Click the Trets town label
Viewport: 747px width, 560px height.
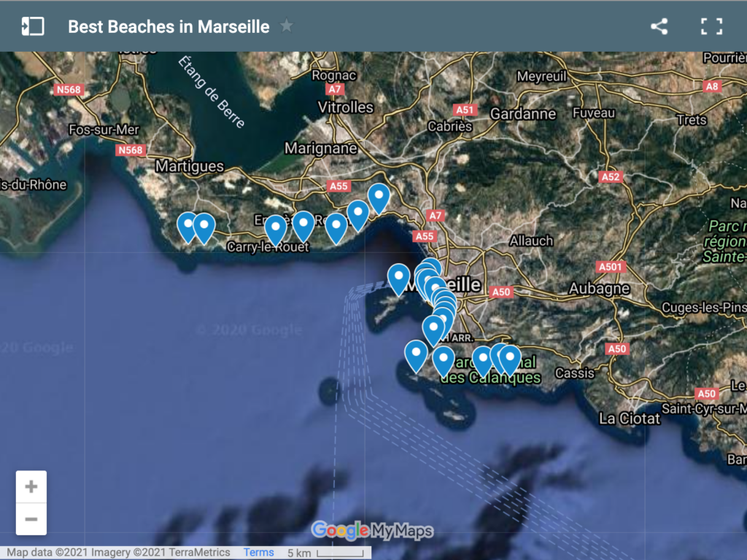click(x=692, y=120)
